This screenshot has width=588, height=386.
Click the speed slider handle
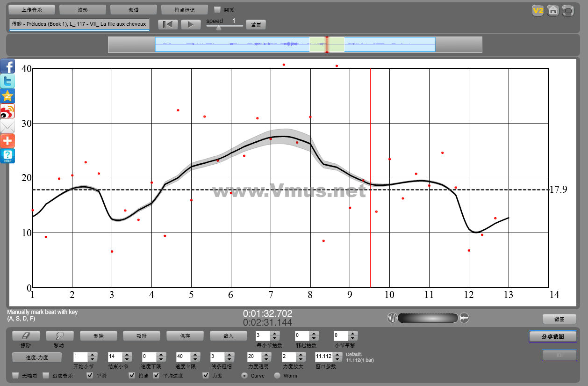click(x=218, y=28)
